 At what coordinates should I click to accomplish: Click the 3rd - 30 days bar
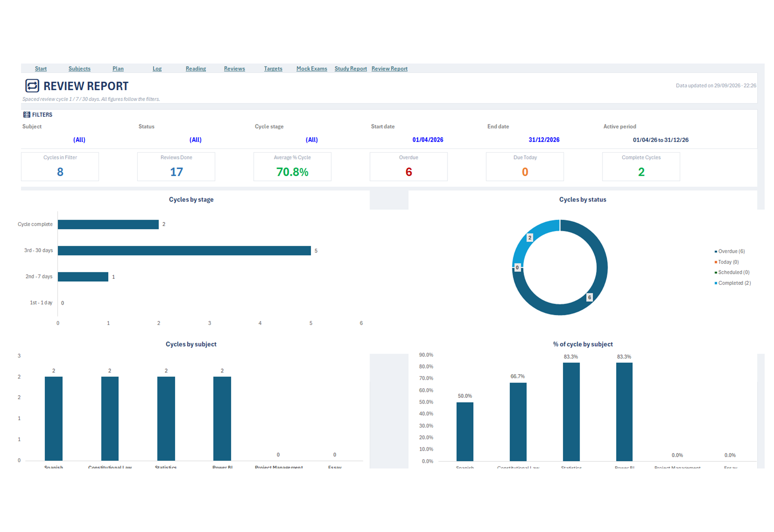click(x=184, y=251)
